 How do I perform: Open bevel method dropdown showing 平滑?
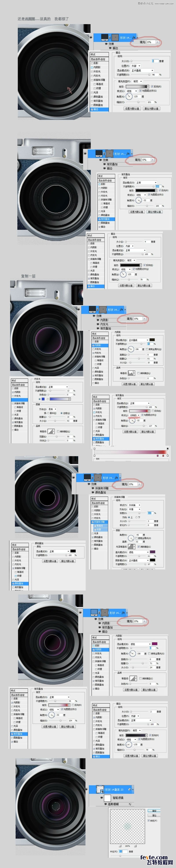134,509
